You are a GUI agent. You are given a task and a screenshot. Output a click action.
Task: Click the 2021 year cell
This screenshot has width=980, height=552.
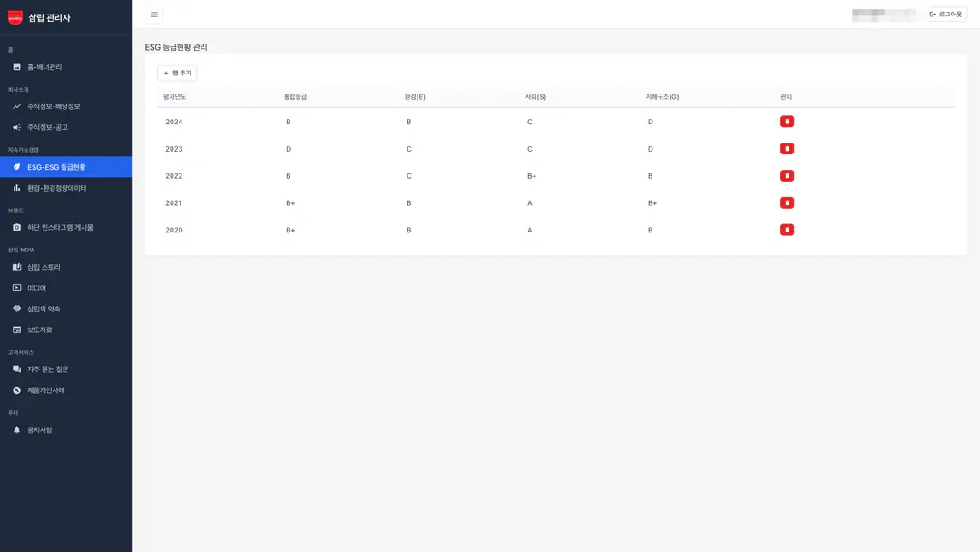pos(173,203)
